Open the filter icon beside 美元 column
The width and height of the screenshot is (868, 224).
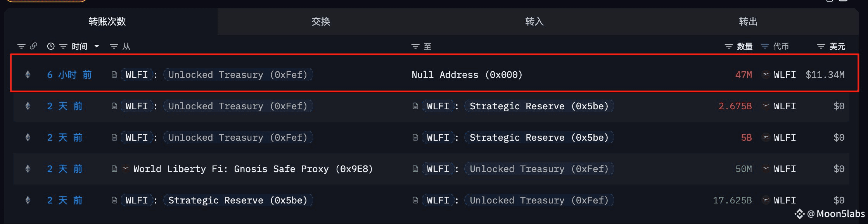[x=821, y=47]
